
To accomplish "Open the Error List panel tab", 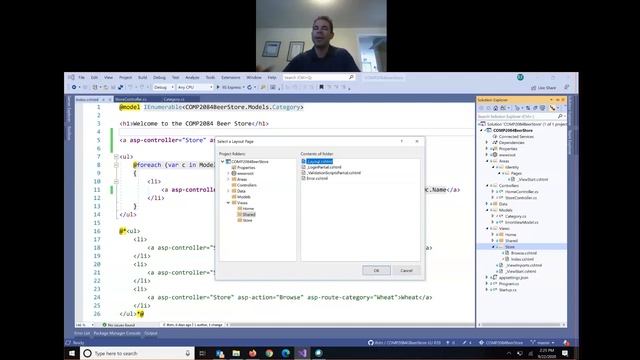I will (82, 333).
